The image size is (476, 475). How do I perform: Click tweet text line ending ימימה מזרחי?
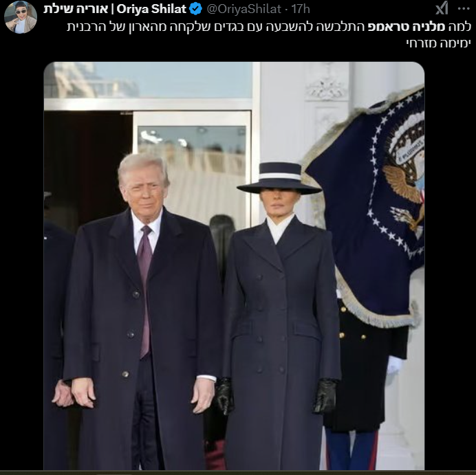click(438, 43)
